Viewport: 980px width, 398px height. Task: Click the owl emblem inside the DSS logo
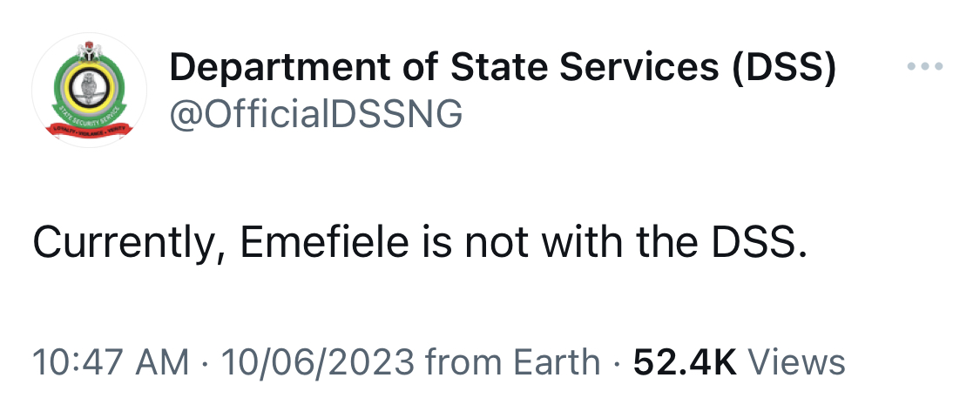[x=90, y=86]
